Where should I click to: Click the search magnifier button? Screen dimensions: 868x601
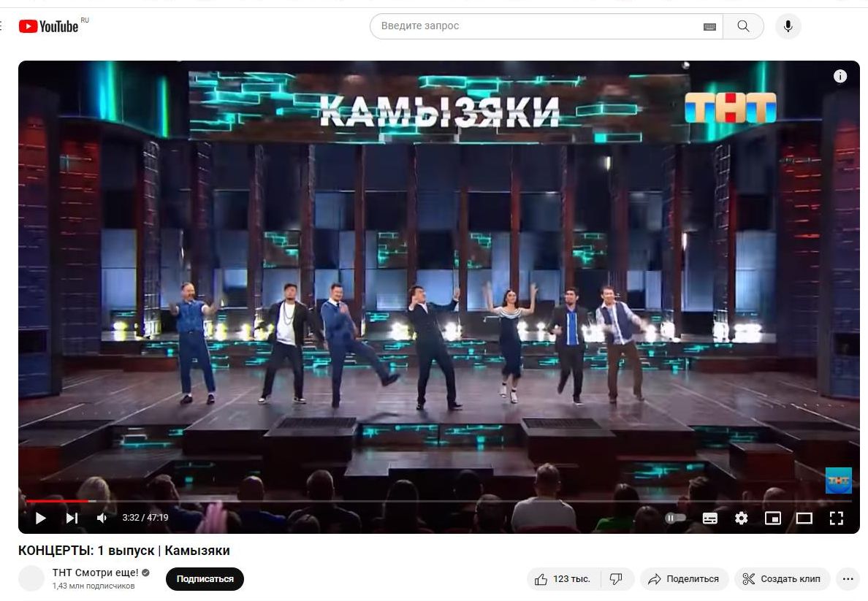(x=744, y=26)
